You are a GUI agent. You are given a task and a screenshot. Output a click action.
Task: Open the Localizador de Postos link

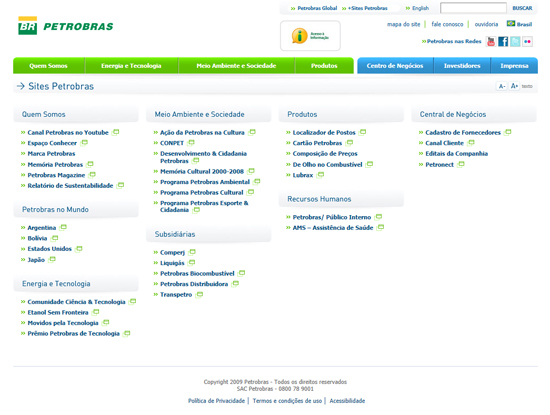tap(324, 133)
